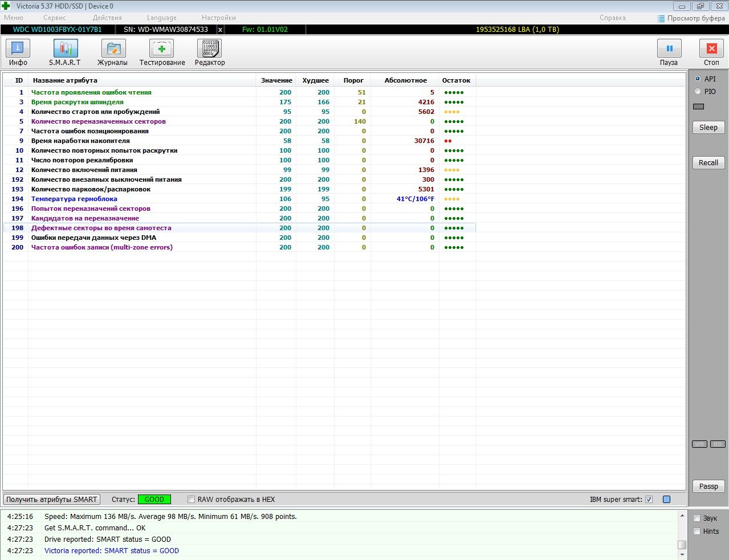Click the Просмотр буфера link
The width and height of the screenshot is (729, 560).
[696, 18]
